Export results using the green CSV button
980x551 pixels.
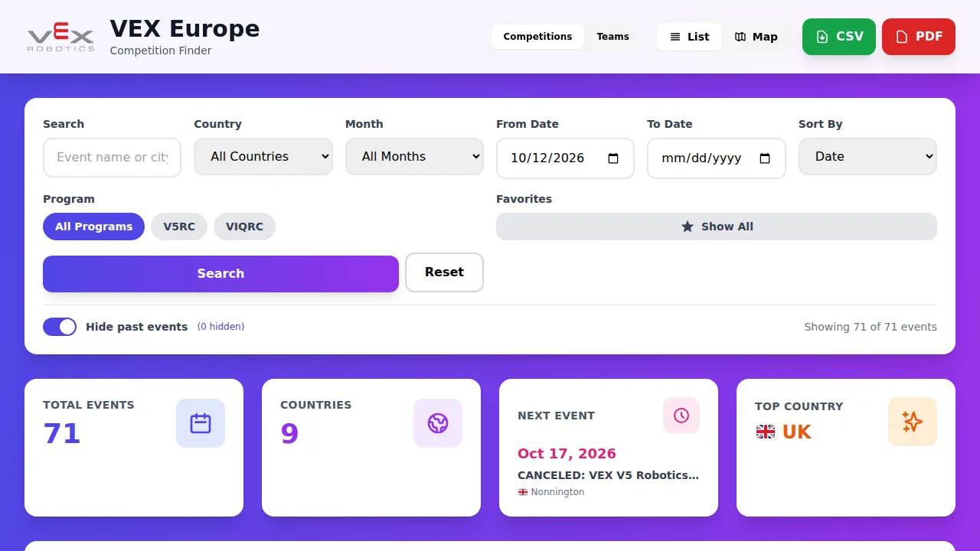(839, 37)
